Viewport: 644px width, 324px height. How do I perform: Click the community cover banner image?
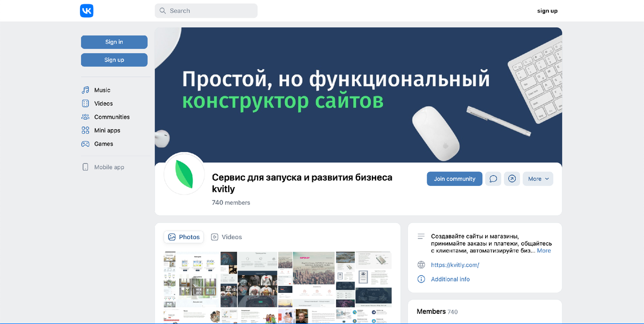[358, 94]
